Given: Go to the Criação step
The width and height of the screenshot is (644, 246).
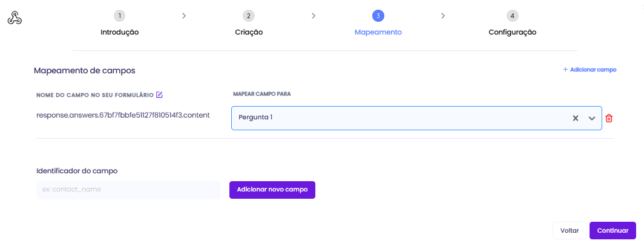Looking at the screenshot, I should pyautogui.click(x=249, y=32).
